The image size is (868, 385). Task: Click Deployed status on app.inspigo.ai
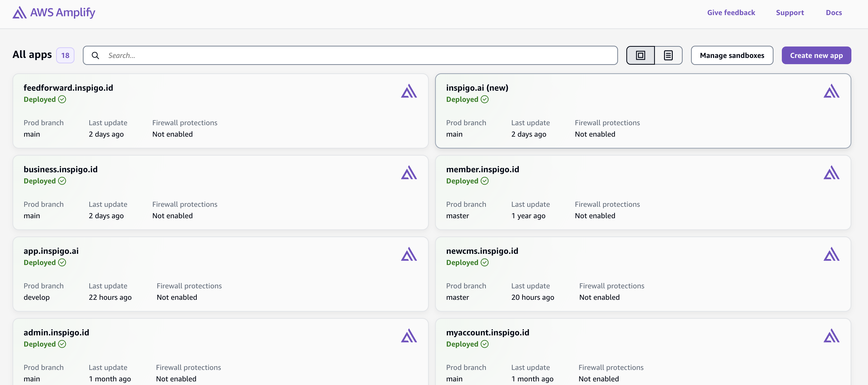tap(40, 263)
